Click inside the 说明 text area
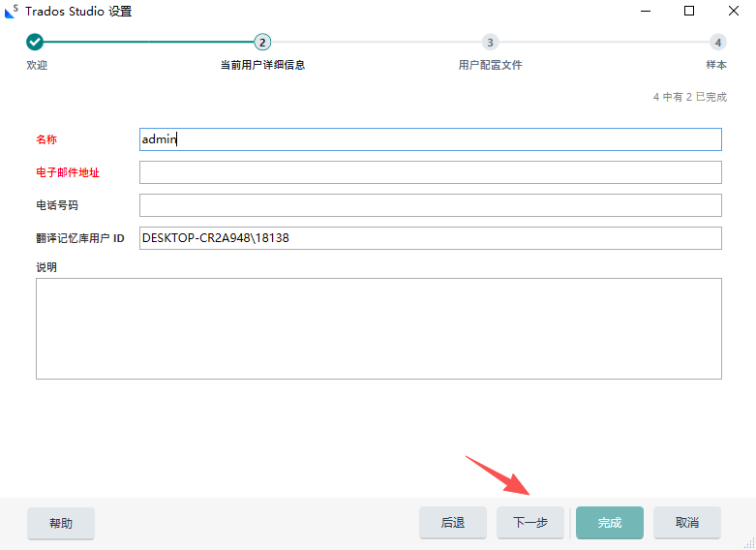 pyautogui.click(x=378, y=328)
